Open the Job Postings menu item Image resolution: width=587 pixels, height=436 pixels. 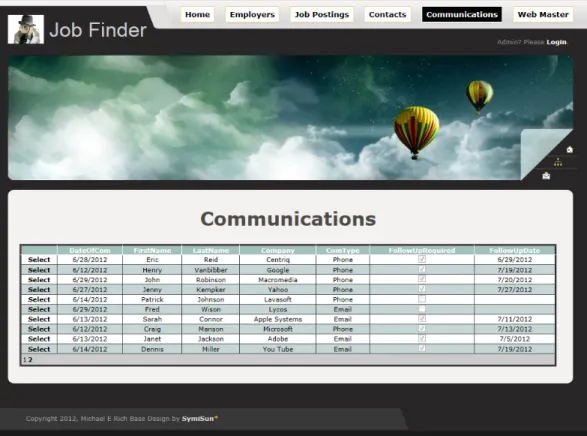point(322,15)
